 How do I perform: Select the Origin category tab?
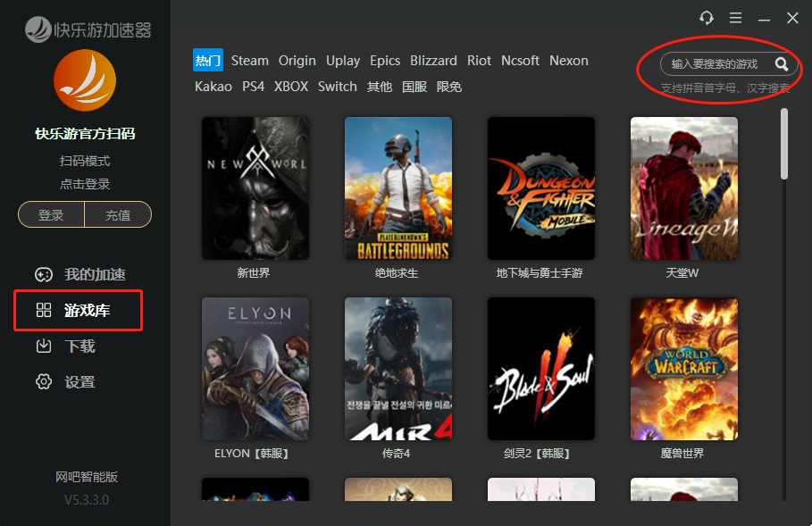point(297,61)
